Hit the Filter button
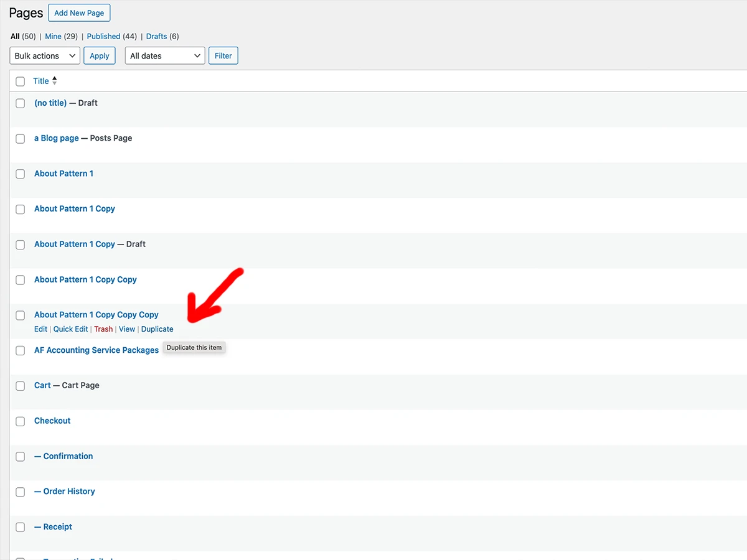Image resolution: width=747 pixels, height=560 pixels. (223, 56)
